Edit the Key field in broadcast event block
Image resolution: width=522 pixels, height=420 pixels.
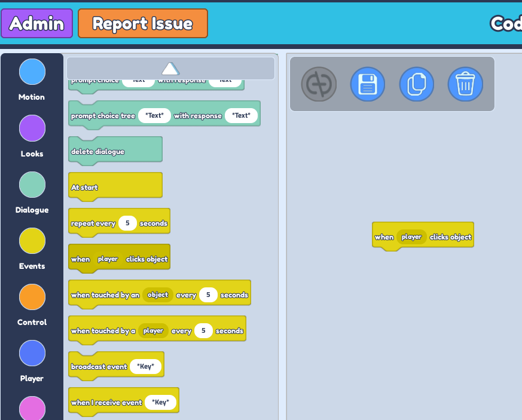[x=146, y=365]
